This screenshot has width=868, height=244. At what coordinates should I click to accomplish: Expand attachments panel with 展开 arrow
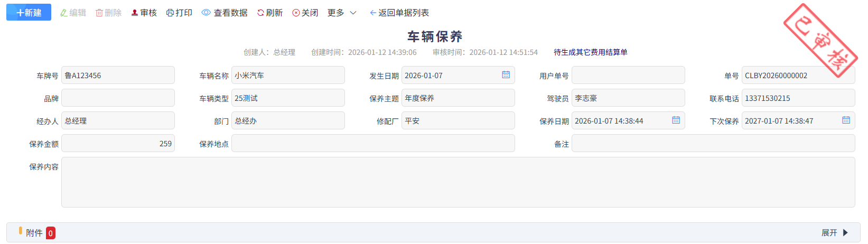845,233
